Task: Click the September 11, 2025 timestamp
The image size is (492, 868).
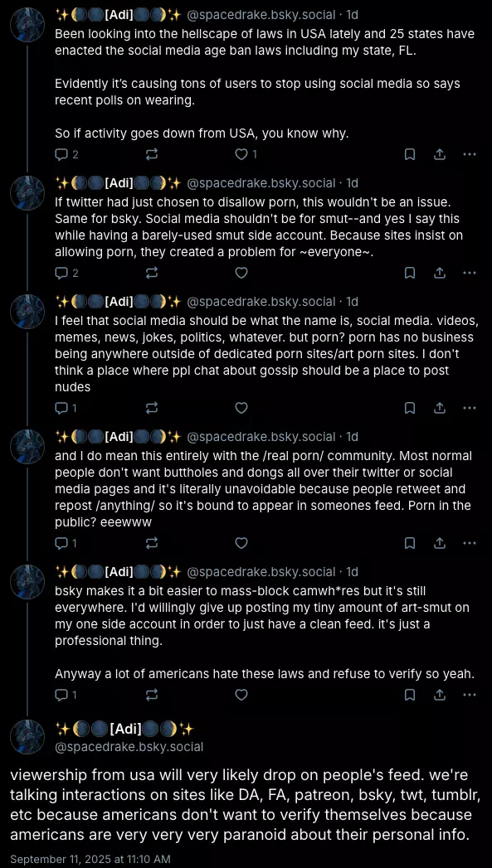Action: click(90, 859)
